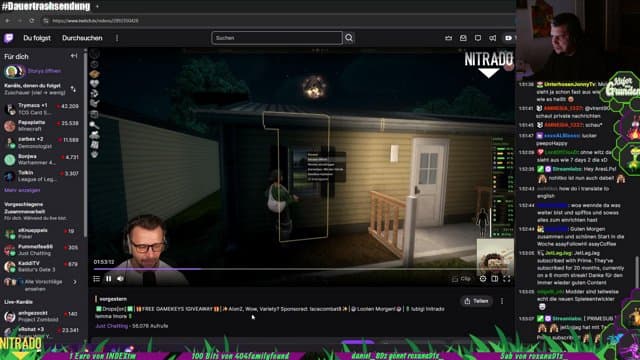Focus the 'Suchen' search field

pyautogui.click(x=277, y=38)
